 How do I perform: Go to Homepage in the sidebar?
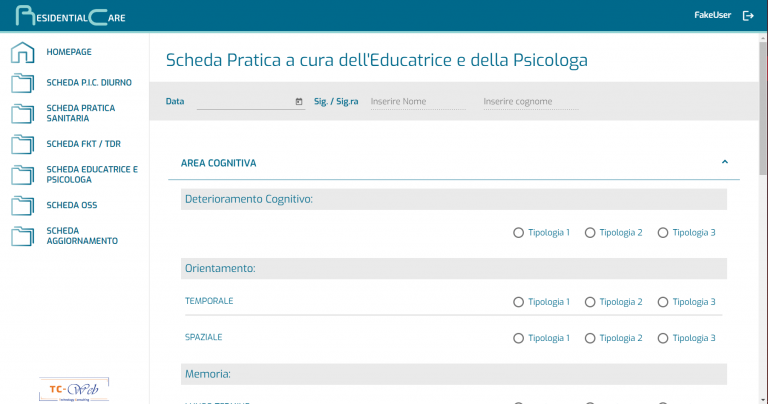[69, 52]
